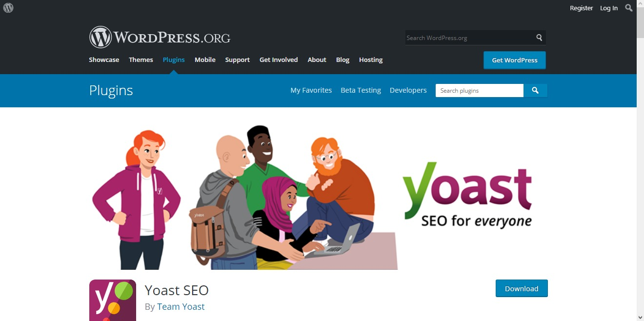This screenshot has width=644, height=321.
Task: Open the Plugins menu item
Action: coord(174,60)
